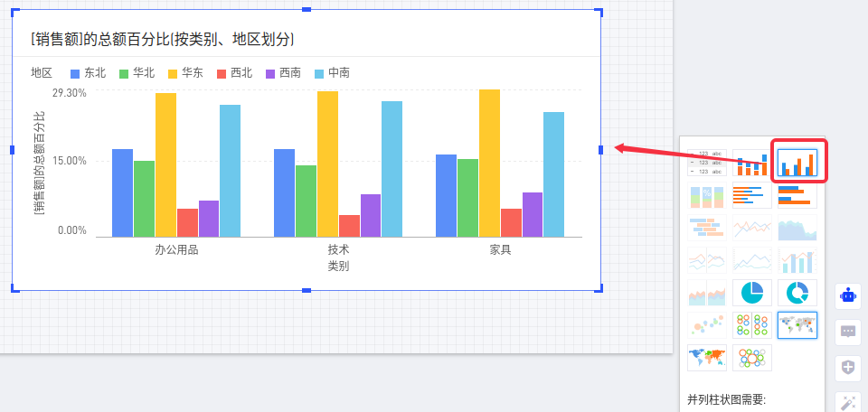868x412 pixels.
Task: Select the stacked horizontal bar chart
Action: point(752,196)
